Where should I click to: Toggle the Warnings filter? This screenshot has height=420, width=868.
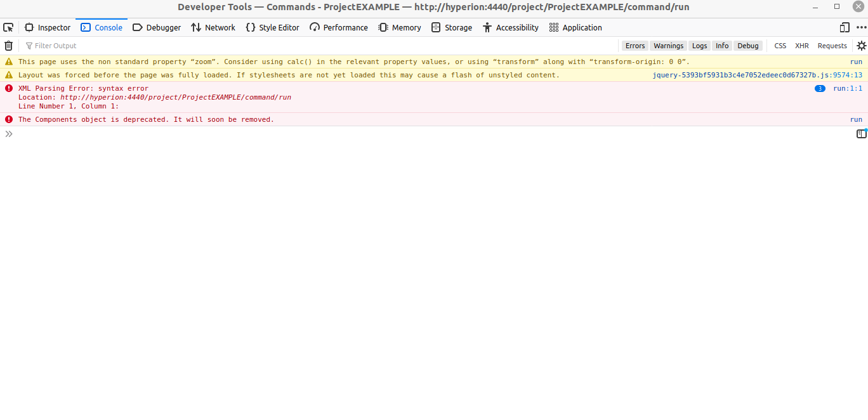668,45
